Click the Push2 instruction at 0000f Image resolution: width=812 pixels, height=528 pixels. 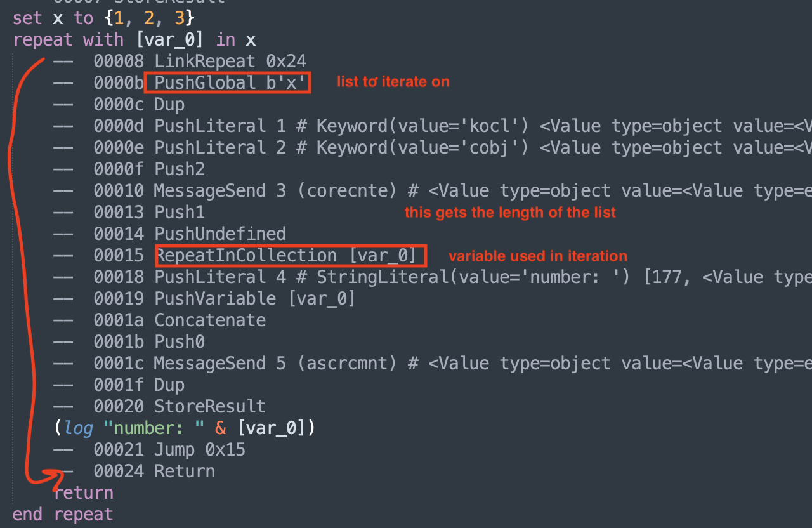coord(180,169)
